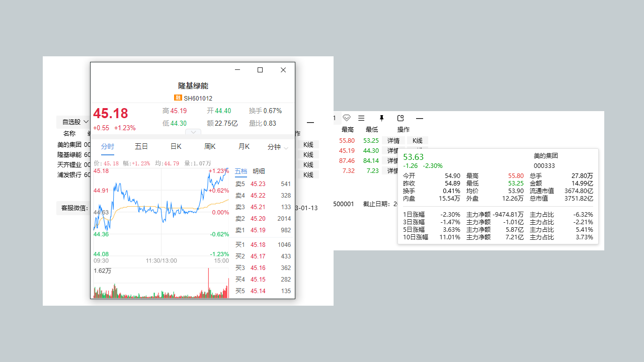Click the K线 button for 浦发银行

[x=308, y=174]
